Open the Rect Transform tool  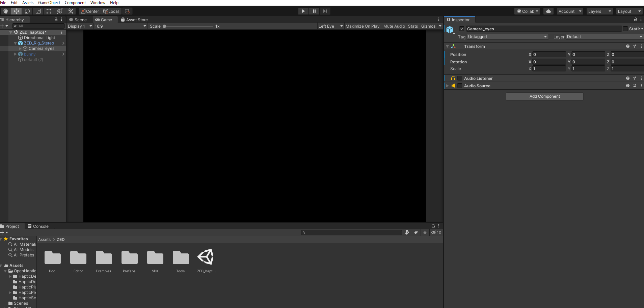tap(49, 11)
